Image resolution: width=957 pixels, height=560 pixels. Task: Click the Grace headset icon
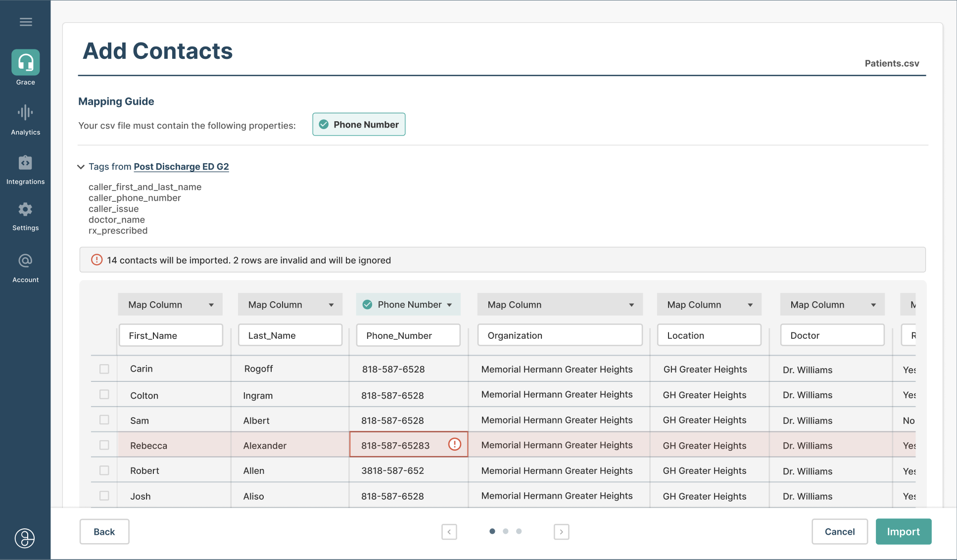(26, 62)
